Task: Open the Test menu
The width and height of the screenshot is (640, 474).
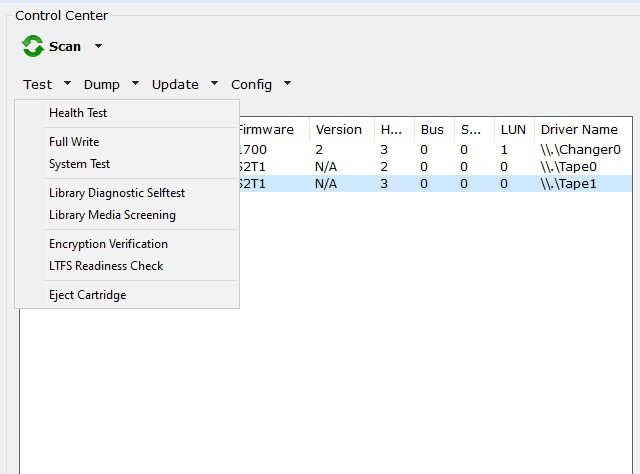Action: point(38,85)
